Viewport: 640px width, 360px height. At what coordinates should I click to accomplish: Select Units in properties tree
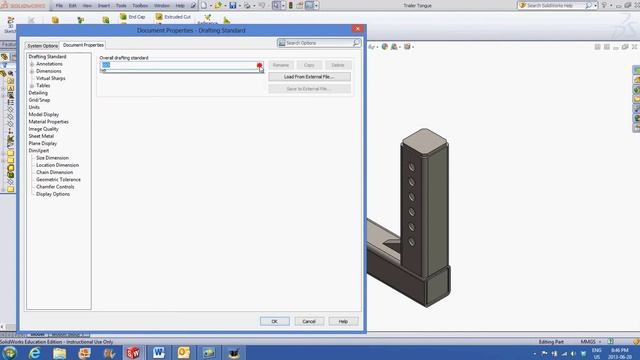coord(34,107)
